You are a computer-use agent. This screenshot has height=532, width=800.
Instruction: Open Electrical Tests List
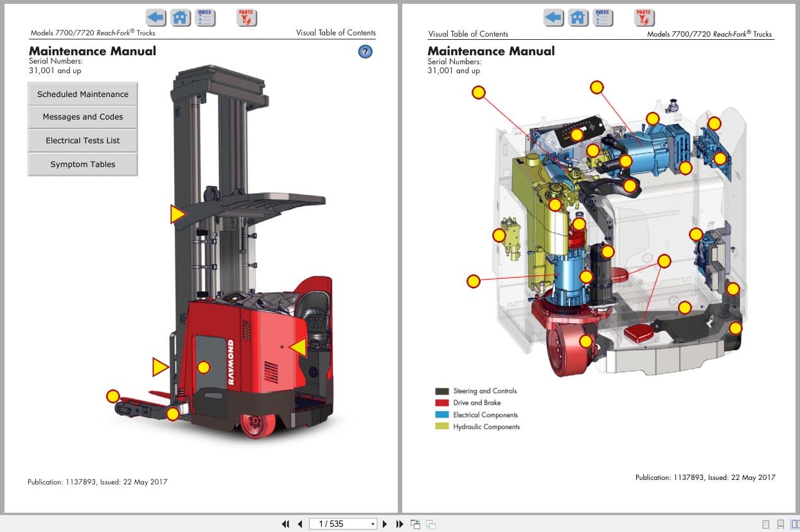pyautogui.click(x=83, y=141)
